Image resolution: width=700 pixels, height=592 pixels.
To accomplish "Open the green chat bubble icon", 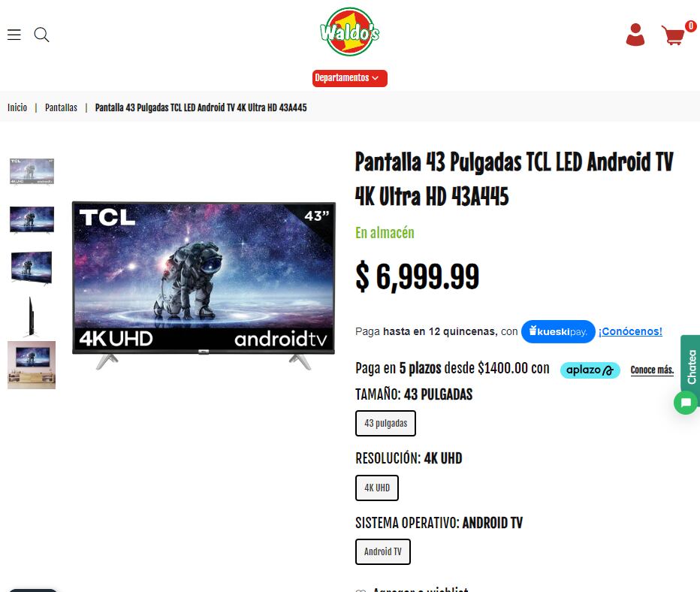I will tap(686, 403).
